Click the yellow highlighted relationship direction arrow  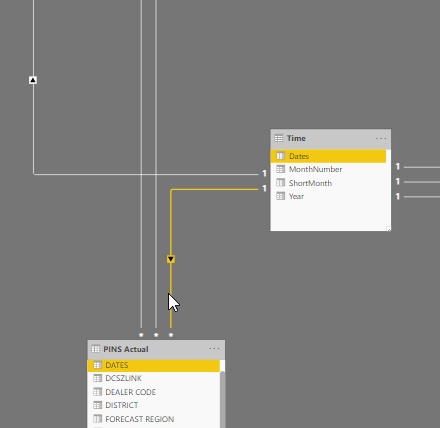pyautogui.click(x=171, y=259)
